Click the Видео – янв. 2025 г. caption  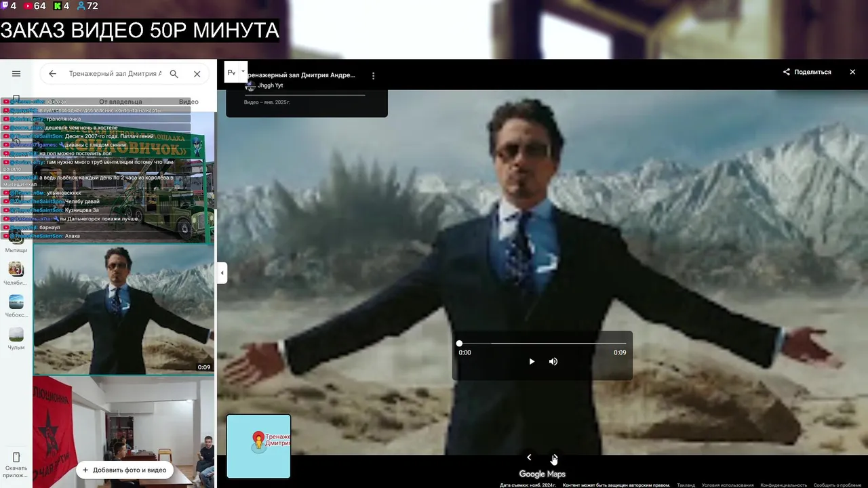tap(267, 102)
